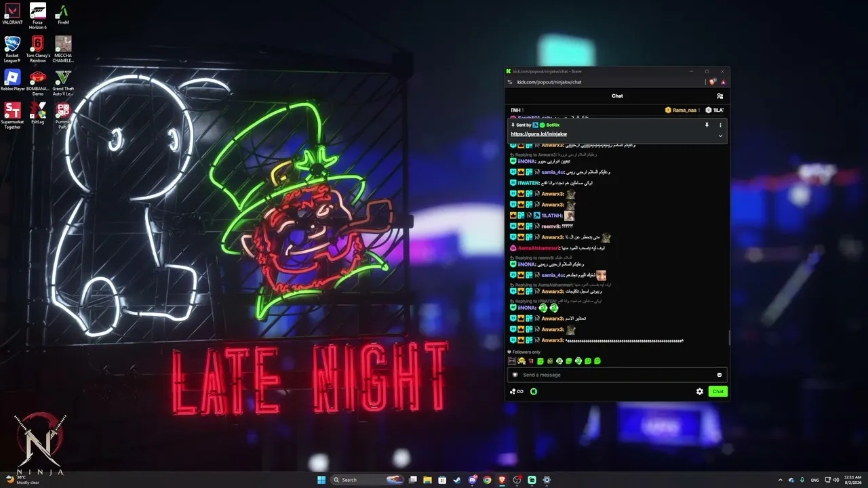Open Supermarket Together shortcut

click(12, 115)
